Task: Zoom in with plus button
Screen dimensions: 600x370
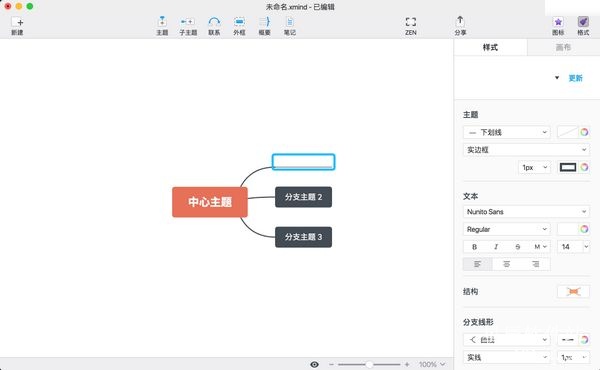Action: (x=407, y=364)
